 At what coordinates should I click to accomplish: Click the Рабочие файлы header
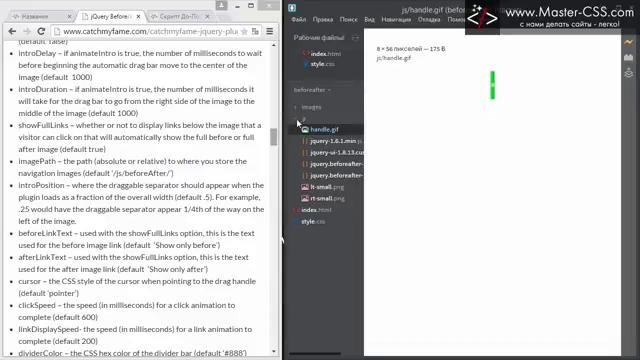319,38
